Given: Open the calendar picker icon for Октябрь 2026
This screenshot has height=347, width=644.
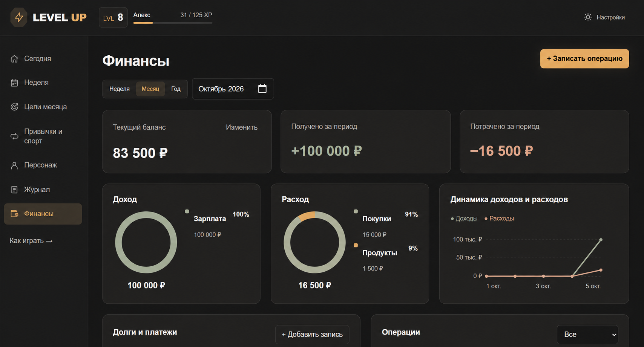Looking at the screenshot, I should pyautogui.click(x=262, y=89).
